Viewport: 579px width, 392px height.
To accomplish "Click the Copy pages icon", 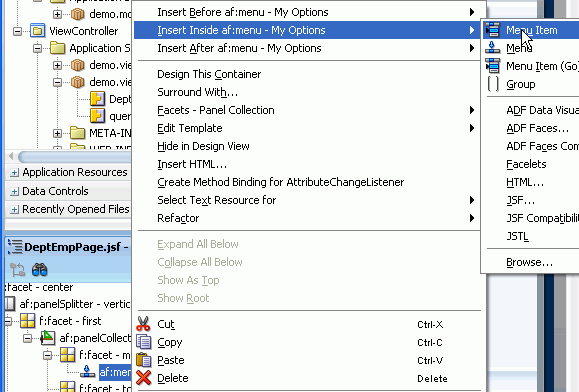I will 144,342.
